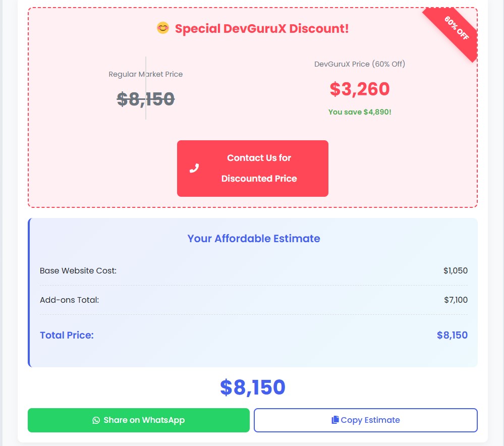The image size is (504, 446).
Task: Click the smiling emoji beside the discount heading
Action: [161, 28]
